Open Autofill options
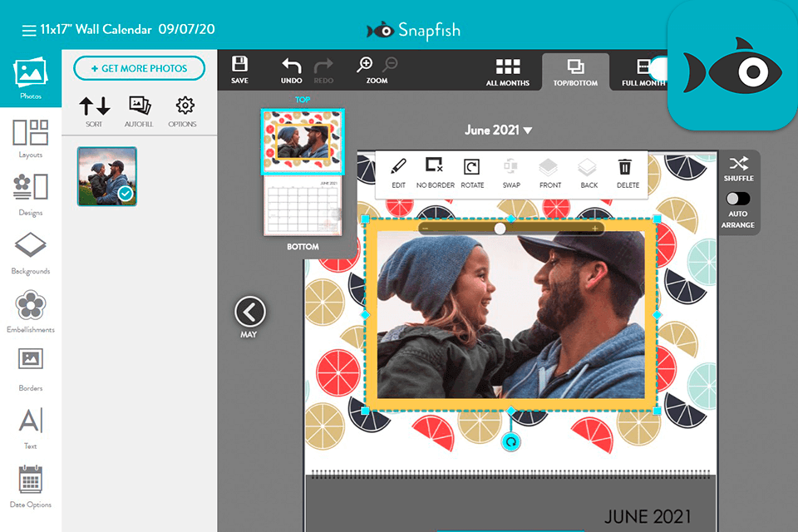The image size is (798, 532). click(x=138, y=111)
